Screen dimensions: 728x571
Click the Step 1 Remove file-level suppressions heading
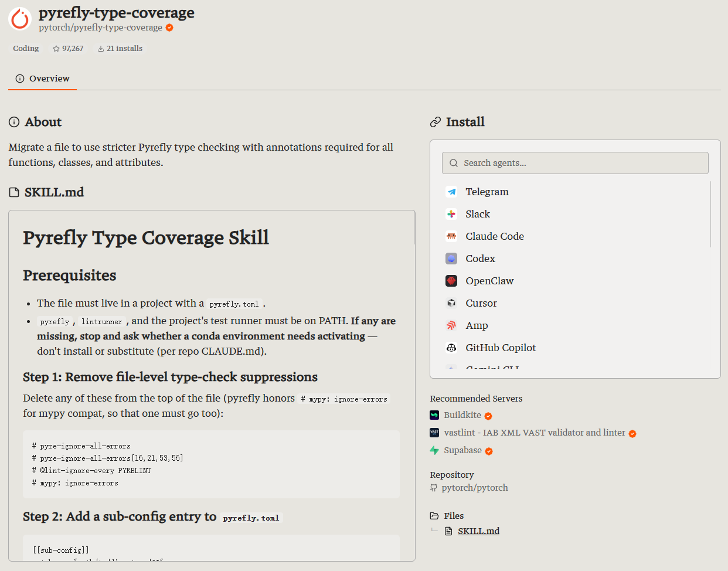pyautogui.click(x=170, y=377)
